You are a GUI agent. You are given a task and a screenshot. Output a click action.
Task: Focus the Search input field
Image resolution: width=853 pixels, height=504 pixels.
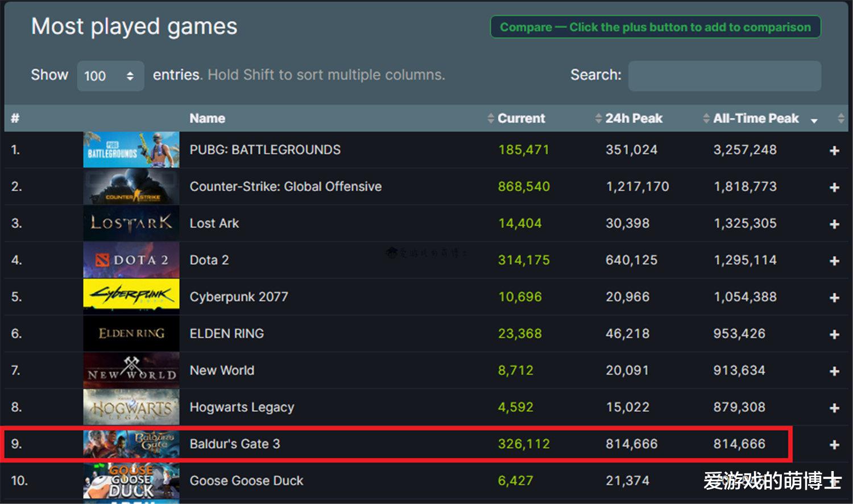click(724, 76)
